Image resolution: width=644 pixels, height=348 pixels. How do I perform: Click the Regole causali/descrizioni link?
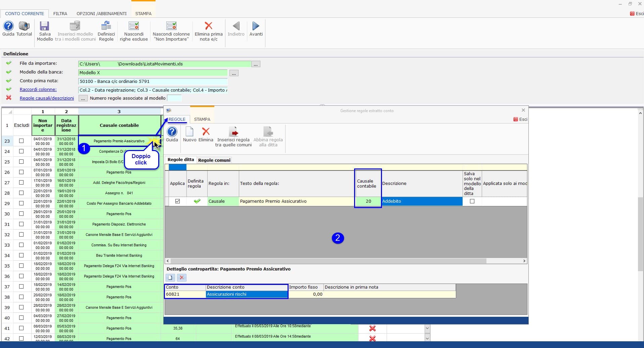tap(47, 98)
